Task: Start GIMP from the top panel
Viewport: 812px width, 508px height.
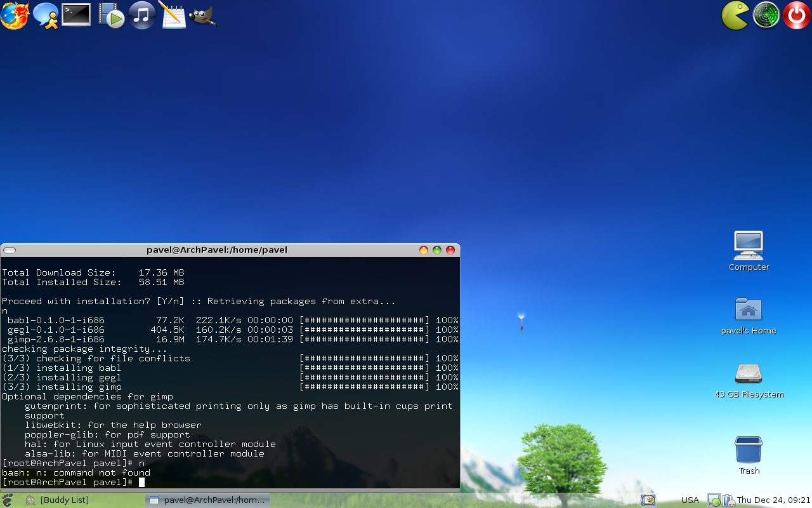Action: pos(203,16)
